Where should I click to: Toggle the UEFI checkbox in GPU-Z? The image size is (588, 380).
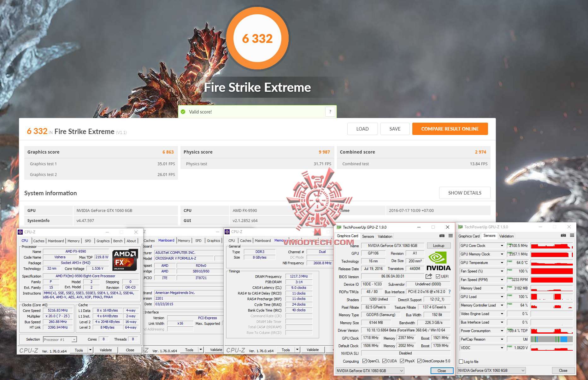[x=438, y=277]
